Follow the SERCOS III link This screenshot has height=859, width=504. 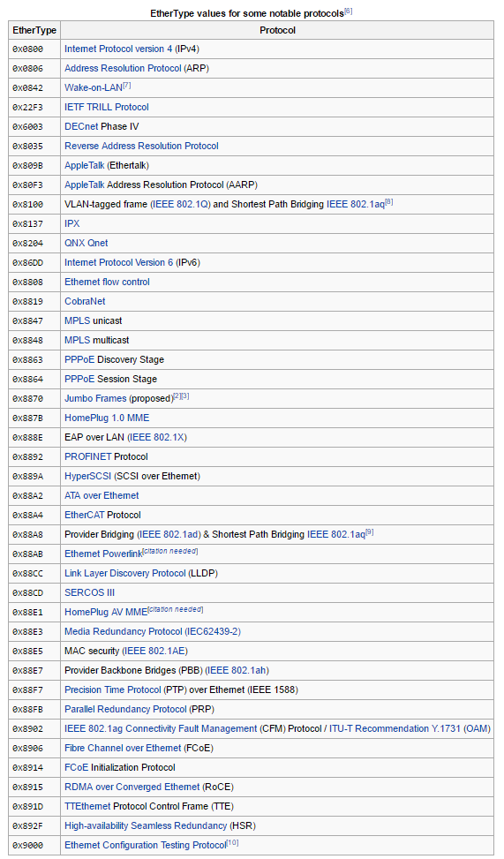click(x=89, y=592)
